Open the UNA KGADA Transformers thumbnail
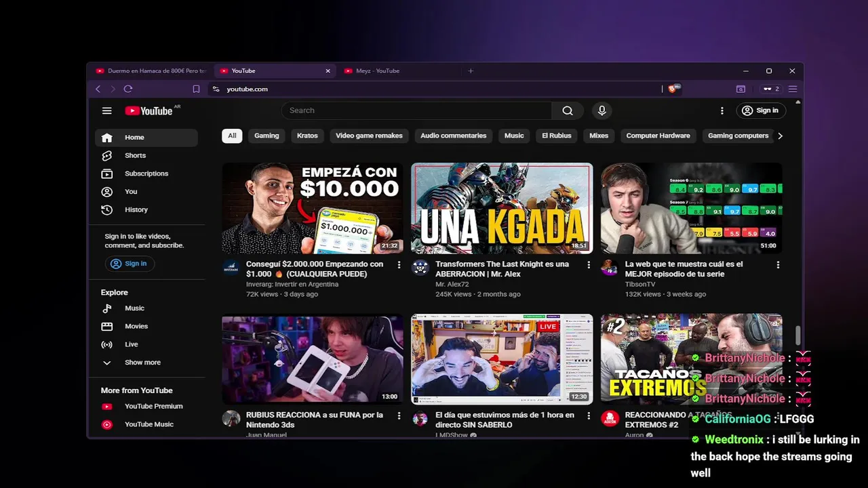The height and width of the screenshot is (488, 868). (502, 208)
